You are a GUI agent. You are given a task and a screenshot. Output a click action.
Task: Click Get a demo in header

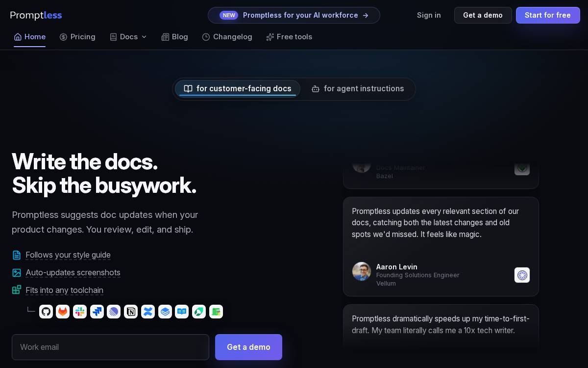coord(483,15)
